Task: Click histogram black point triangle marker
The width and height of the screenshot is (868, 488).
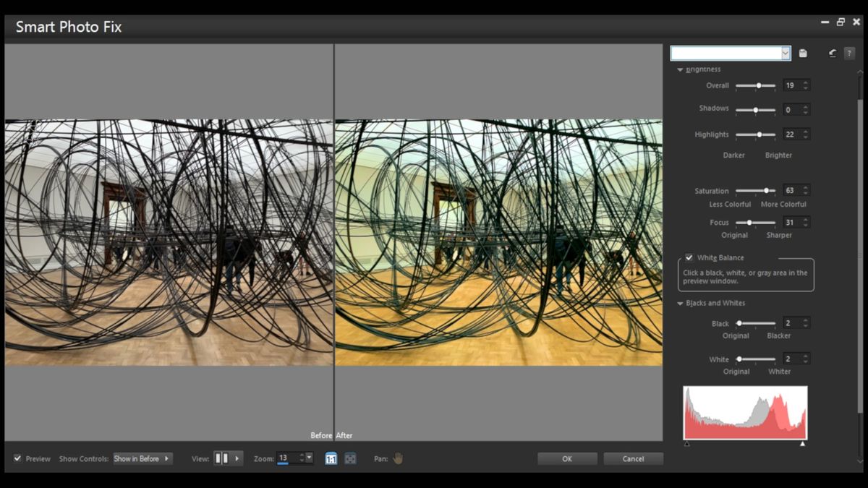Action: click(x=686, y=443)
